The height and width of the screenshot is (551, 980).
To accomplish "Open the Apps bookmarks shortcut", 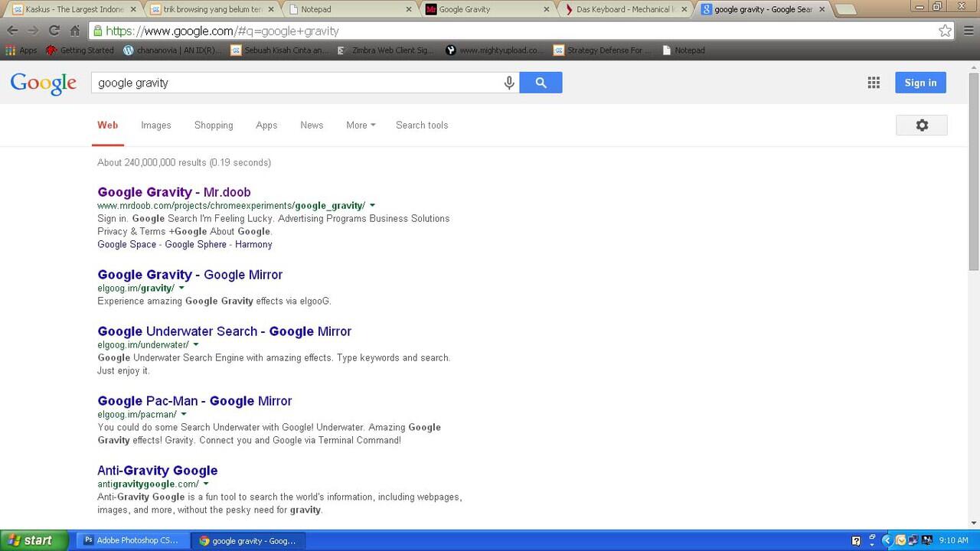I will click(21, 51).
